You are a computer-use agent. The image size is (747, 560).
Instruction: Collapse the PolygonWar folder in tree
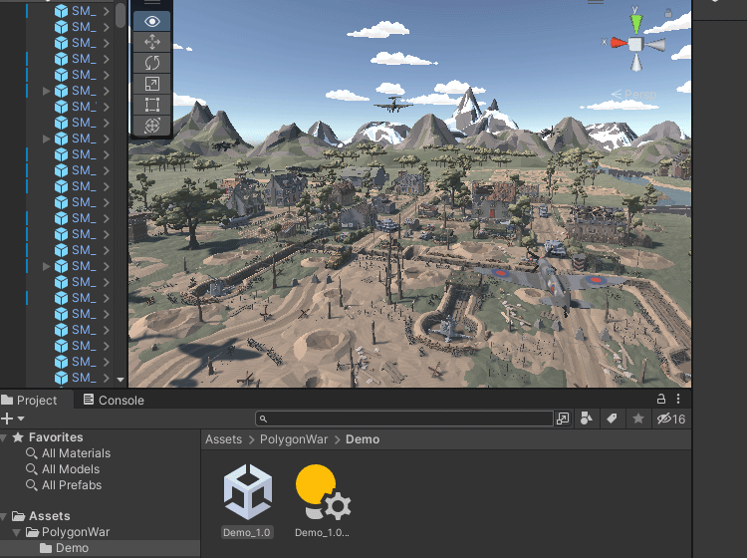(19, 532)
